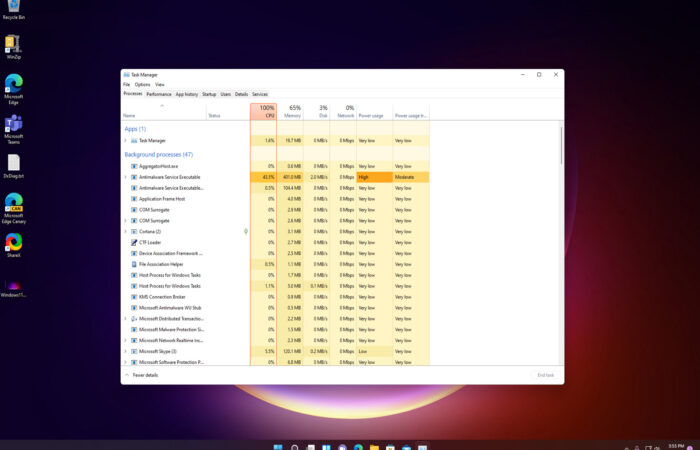
Task: Open Microsoft Edge from the taskbar
Action: point(358,446)
